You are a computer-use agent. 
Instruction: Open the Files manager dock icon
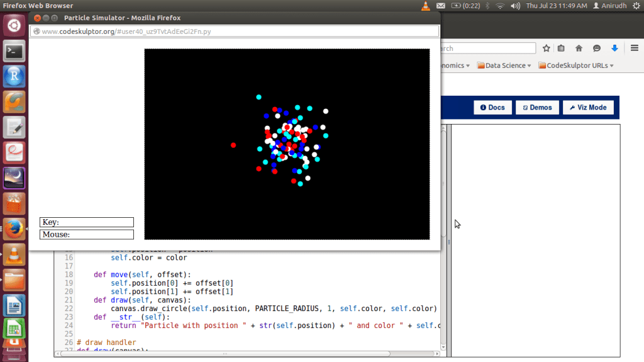pyautogui.click(x=14, y=280)
